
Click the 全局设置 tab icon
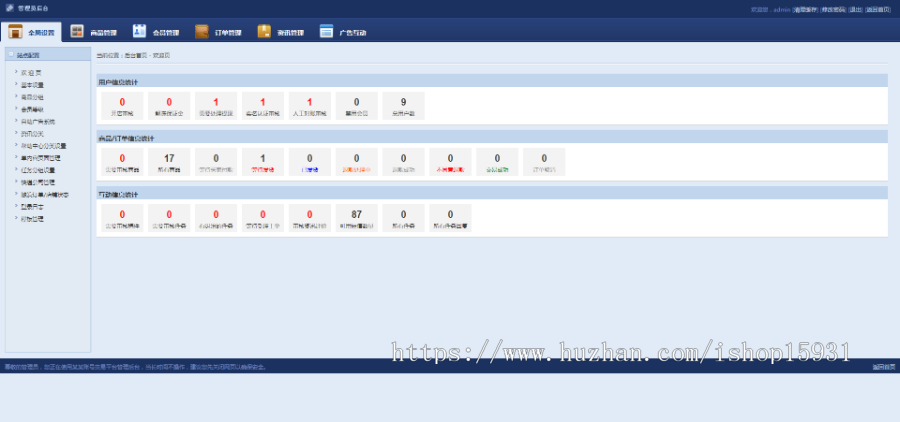point(16,32)
